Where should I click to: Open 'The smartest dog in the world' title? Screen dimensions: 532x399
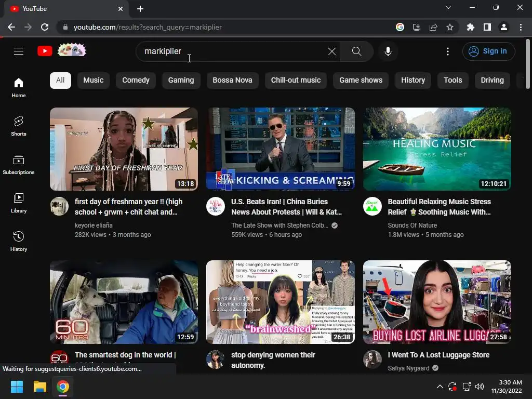[125, 355]
